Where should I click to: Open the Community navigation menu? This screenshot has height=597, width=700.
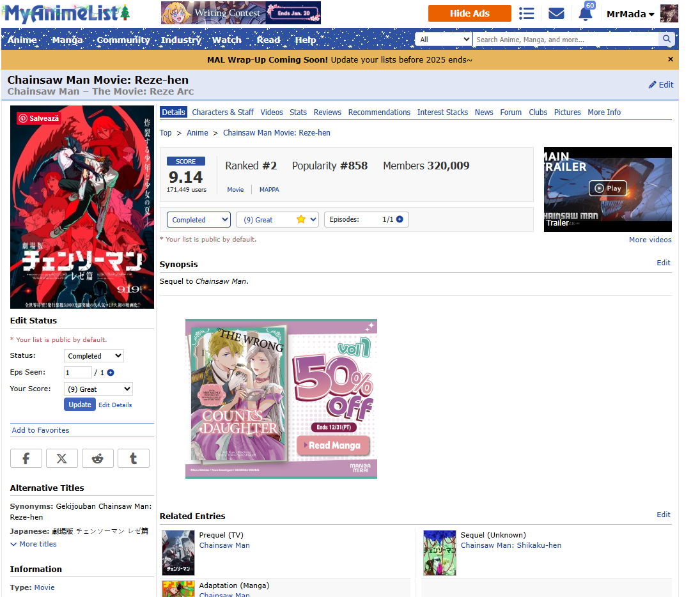coord(123,40)
